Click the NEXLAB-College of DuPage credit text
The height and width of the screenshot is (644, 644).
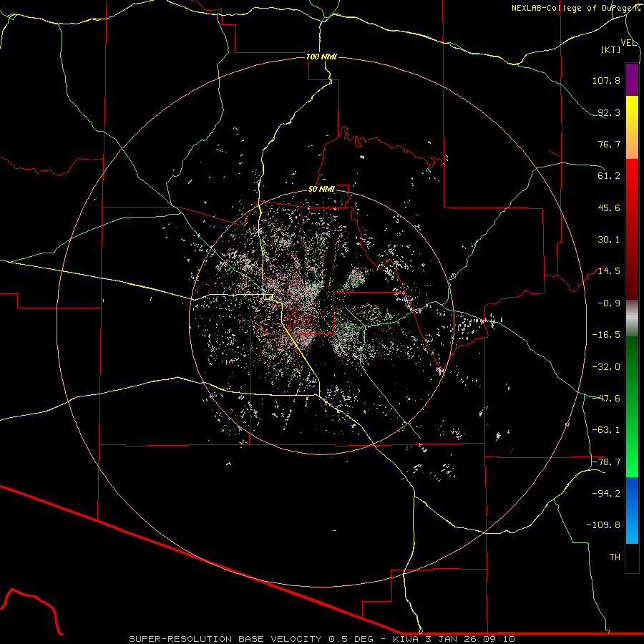click(x=576, y=8)
